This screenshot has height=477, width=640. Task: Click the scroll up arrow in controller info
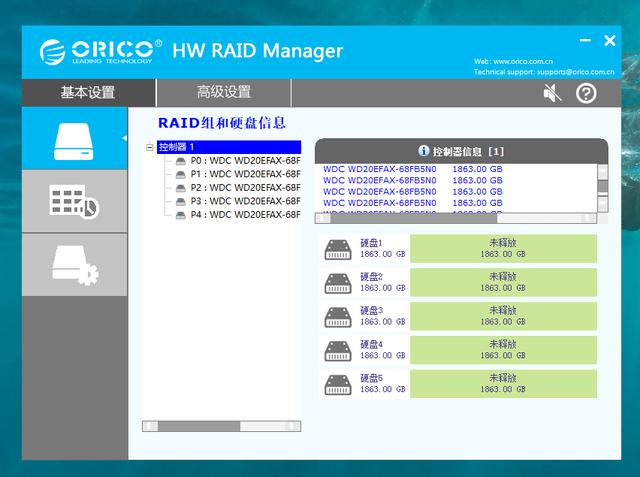tap(603, 171)
